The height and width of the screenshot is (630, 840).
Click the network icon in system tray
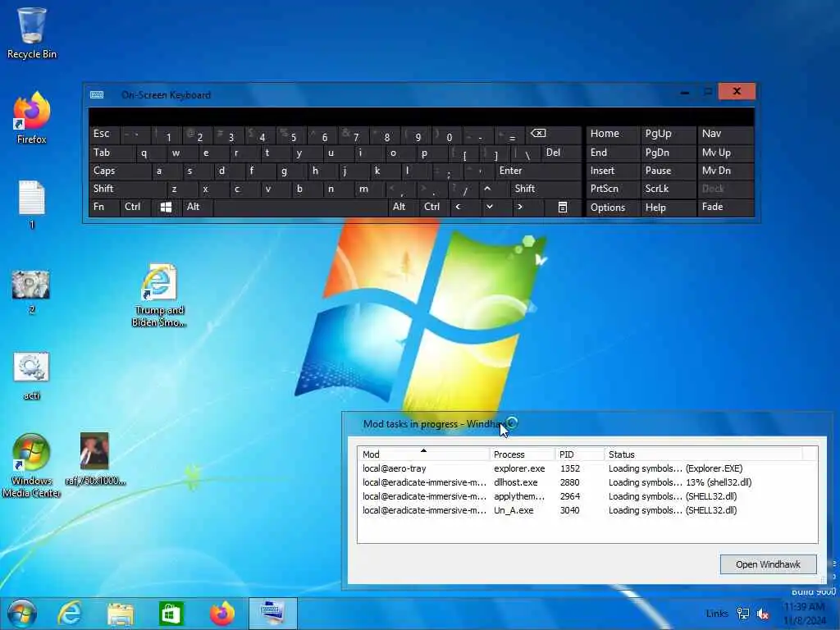(743, 614)
